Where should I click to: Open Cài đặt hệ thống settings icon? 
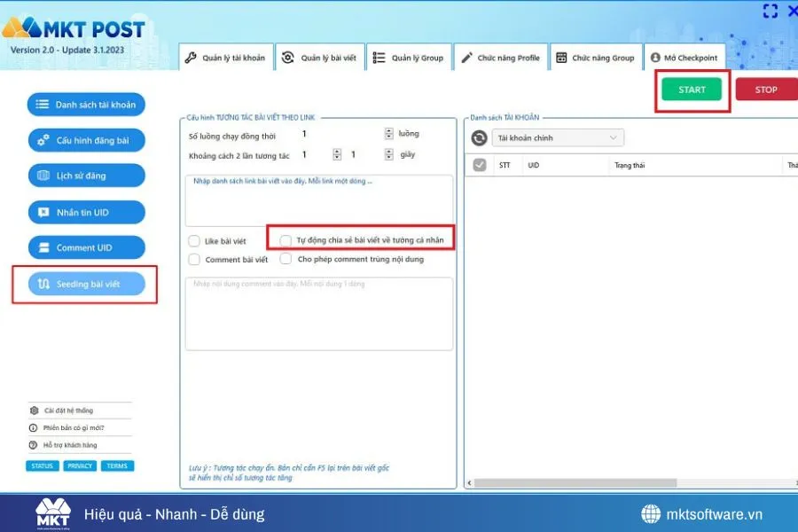pyautogui.click(x=33, y=411)
